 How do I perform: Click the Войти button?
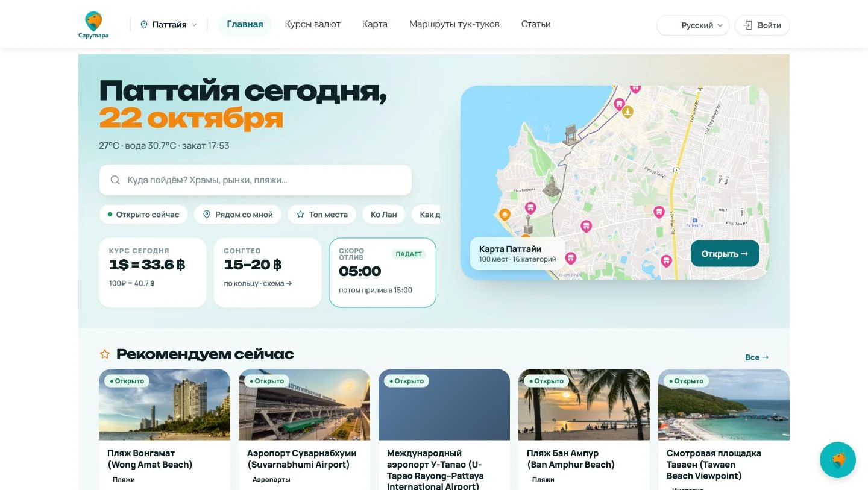tap(763, 25)
